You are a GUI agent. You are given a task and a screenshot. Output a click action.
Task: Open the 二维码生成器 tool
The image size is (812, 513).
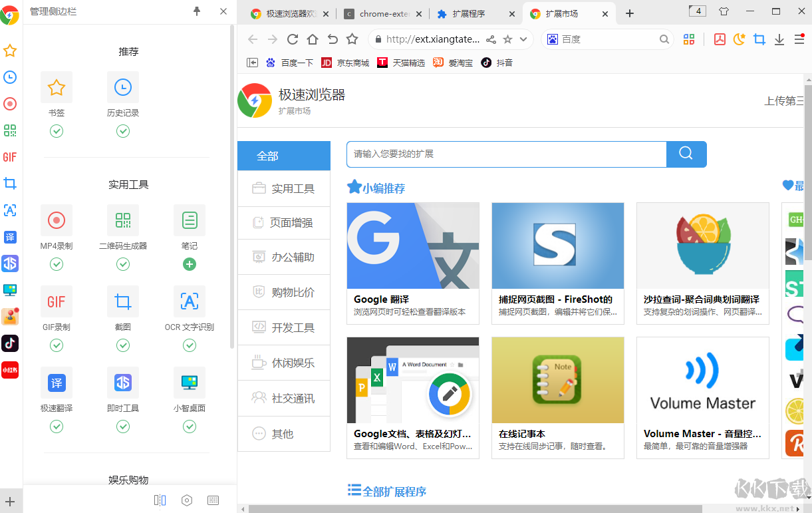point(123,220)
